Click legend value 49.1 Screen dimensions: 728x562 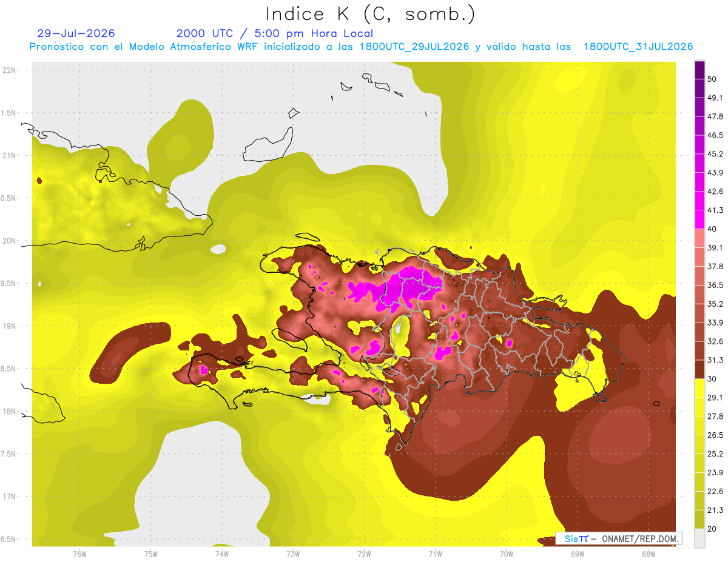click(x=715, y=98)
